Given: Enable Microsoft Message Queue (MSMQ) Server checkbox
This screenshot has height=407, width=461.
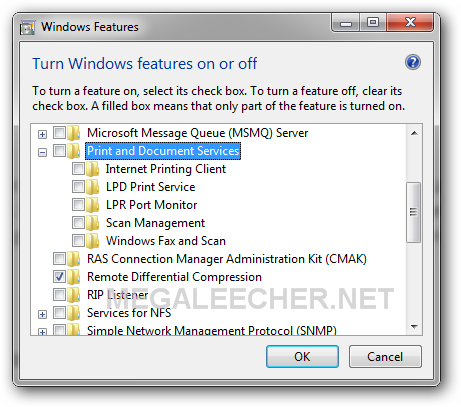Looking at the screenshot, I should coord(60,132).
